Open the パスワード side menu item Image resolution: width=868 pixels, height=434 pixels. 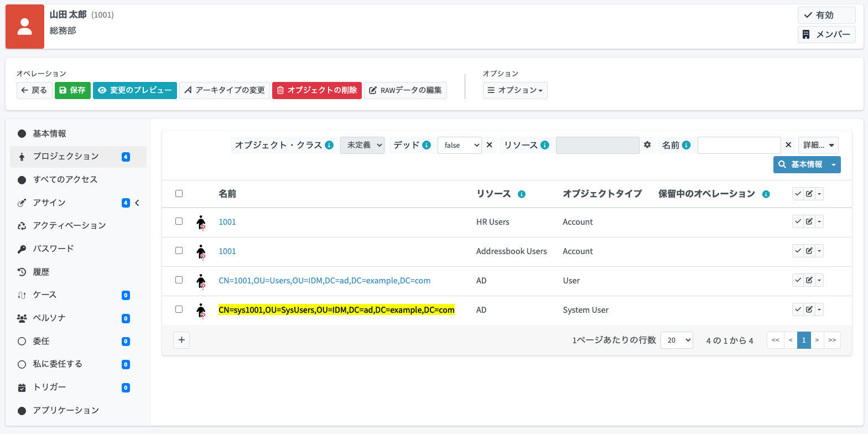click(78, 249)
